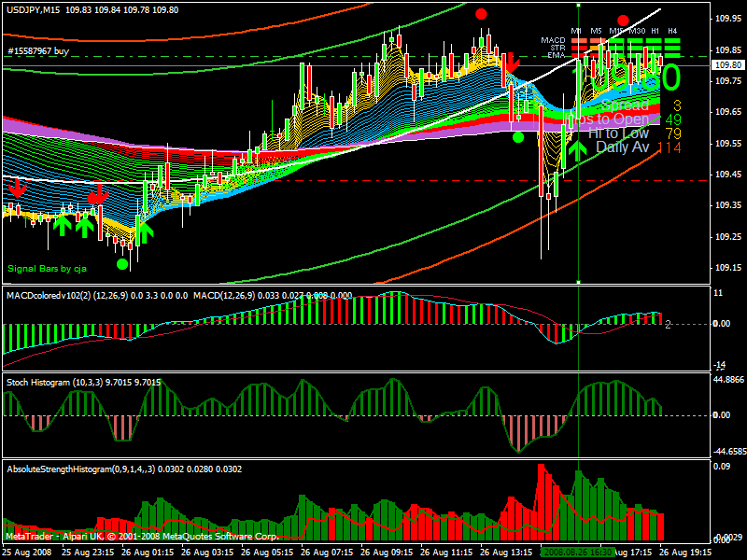Click the M30 timeframe label in Signal Bars

coord(637,31)
